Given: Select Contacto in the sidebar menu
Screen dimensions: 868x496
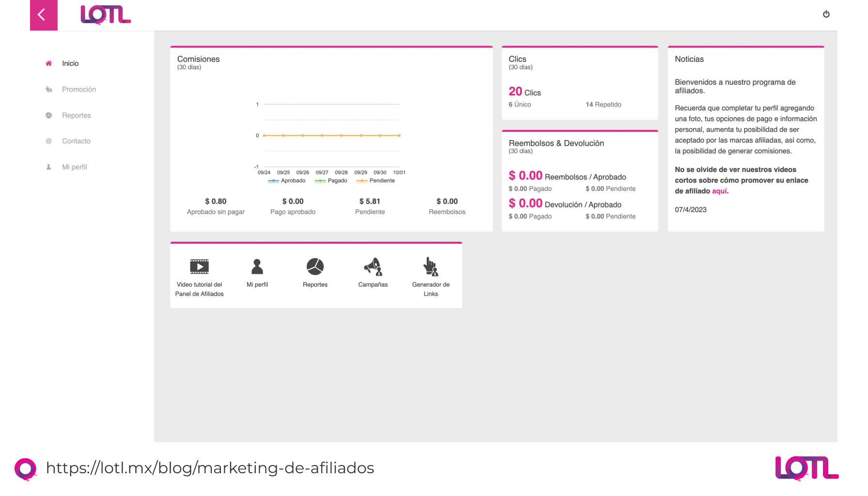Looking at the screenshot, I should click(76, 141).
